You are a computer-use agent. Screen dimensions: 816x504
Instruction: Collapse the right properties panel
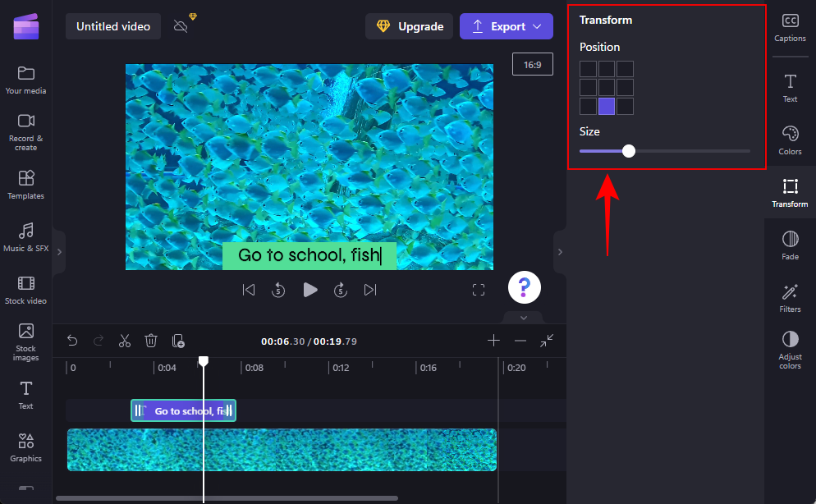click(560, 252)
